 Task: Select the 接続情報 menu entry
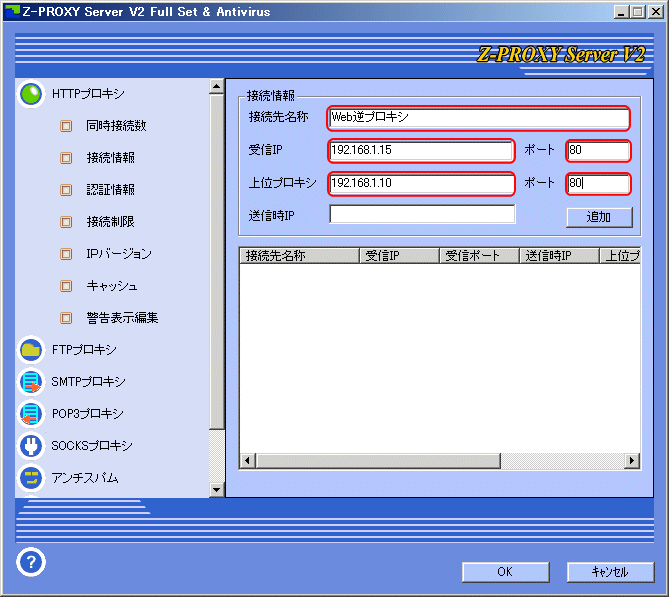click(x=111, y=157)
